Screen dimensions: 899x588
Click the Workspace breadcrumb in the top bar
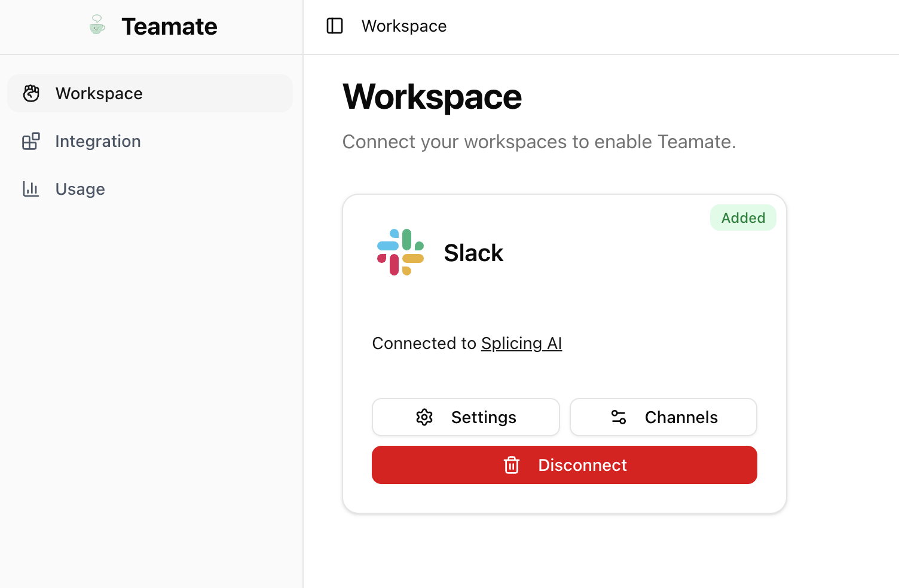[x=403, y=26]
